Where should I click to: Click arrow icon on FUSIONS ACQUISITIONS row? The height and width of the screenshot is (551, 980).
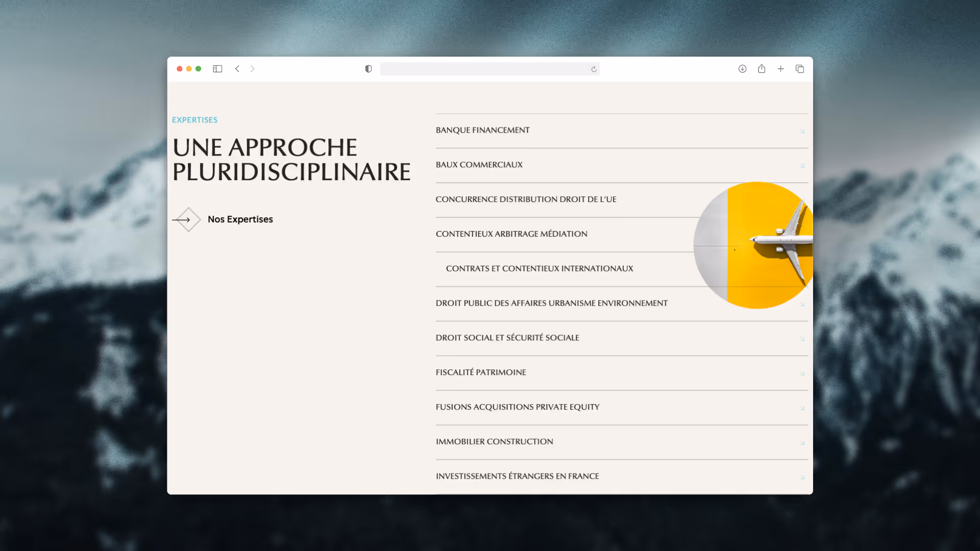point(802,408)
